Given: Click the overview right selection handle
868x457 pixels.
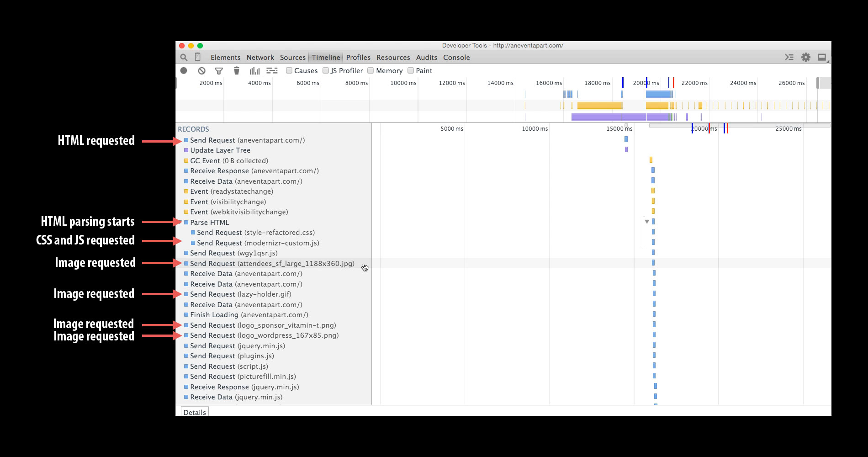Looking at the screenshot, I should (818, 83).
